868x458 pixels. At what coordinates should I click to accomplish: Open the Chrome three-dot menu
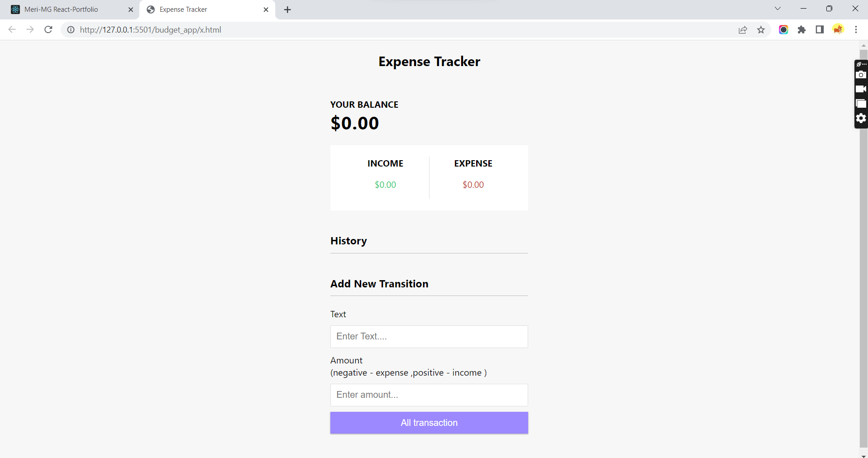click(856, 30)
